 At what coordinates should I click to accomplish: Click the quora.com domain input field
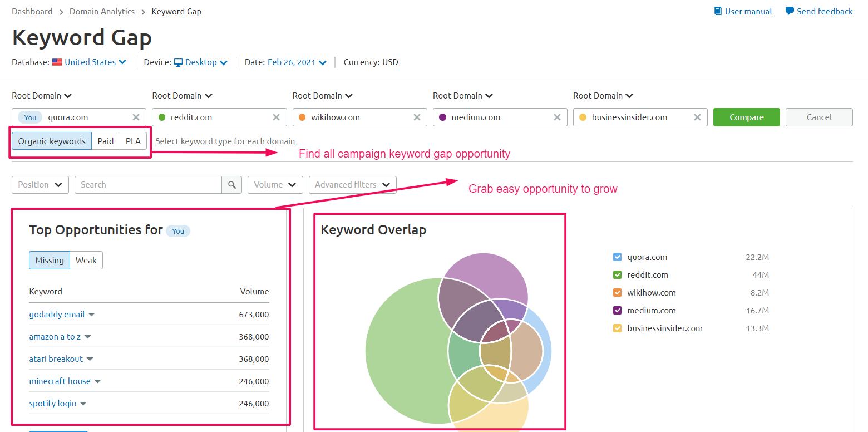coord(79,117)
